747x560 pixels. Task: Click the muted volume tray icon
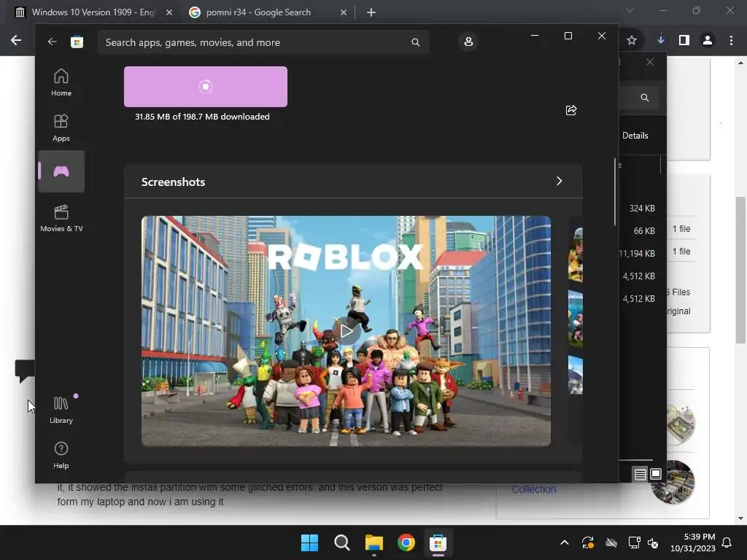pos(653,542)
